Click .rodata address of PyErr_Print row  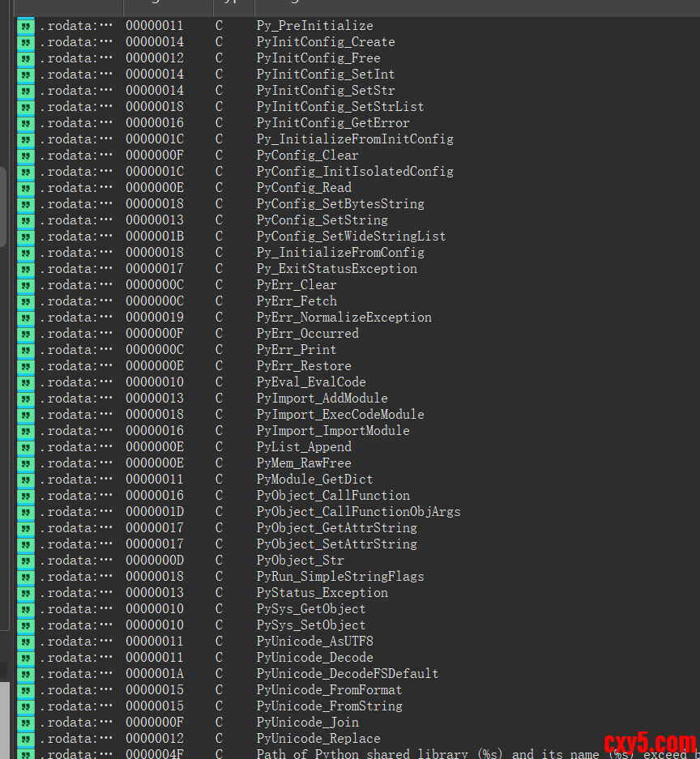click(76, 350)
